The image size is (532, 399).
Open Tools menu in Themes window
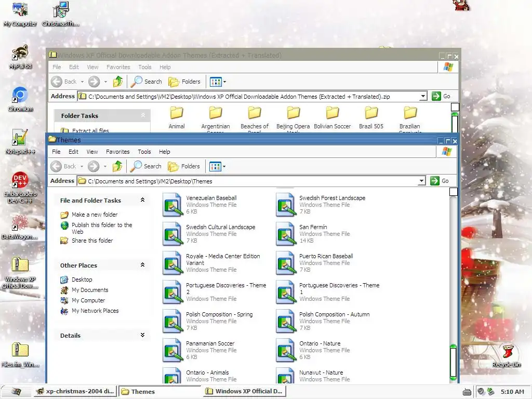coord(144,152)
